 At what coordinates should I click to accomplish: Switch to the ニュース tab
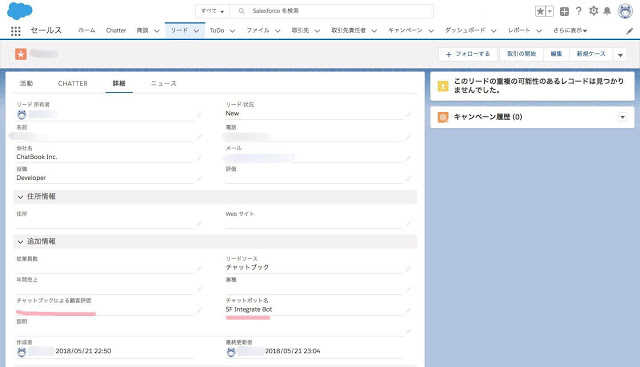click(164, 83)
